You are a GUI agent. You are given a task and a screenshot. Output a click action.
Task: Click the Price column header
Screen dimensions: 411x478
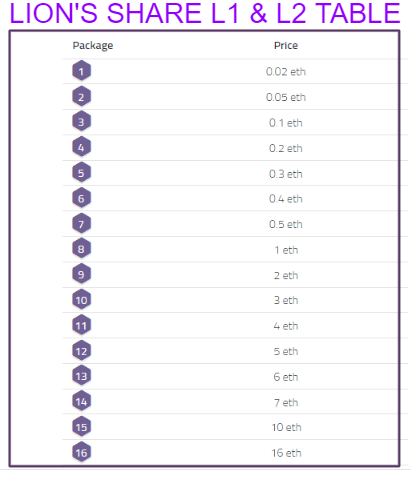(286, 45)
